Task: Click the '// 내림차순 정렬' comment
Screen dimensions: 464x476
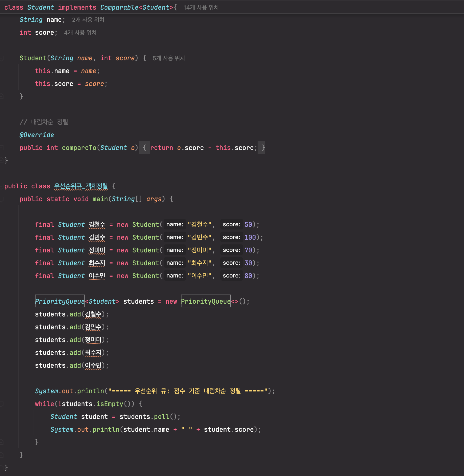Action: (x=44, y=122)
